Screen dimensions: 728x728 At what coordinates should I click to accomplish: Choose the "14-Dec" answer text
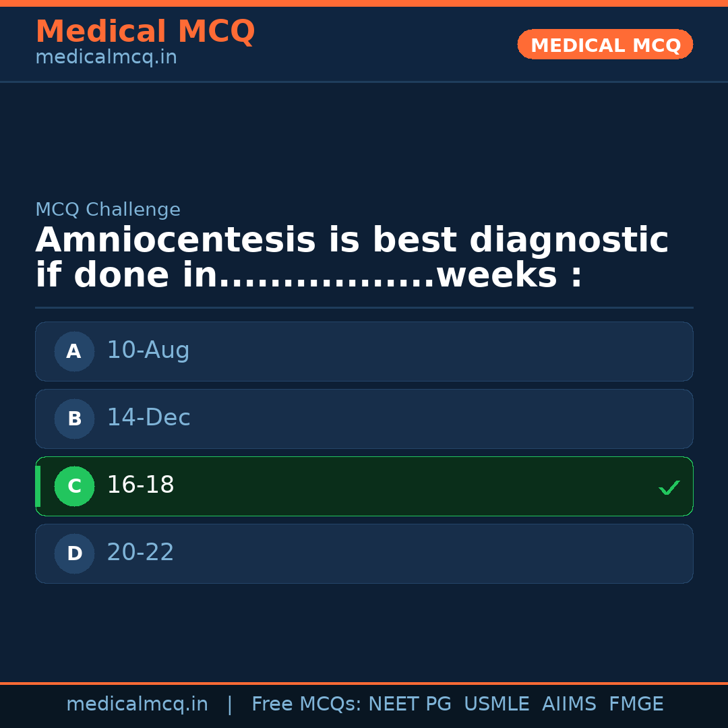(x=148, y=418)
